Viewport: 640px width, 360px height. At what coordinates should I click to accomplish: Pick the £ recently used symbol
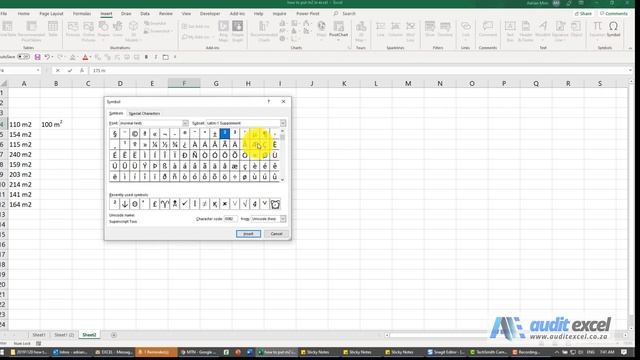click(155, 204)
